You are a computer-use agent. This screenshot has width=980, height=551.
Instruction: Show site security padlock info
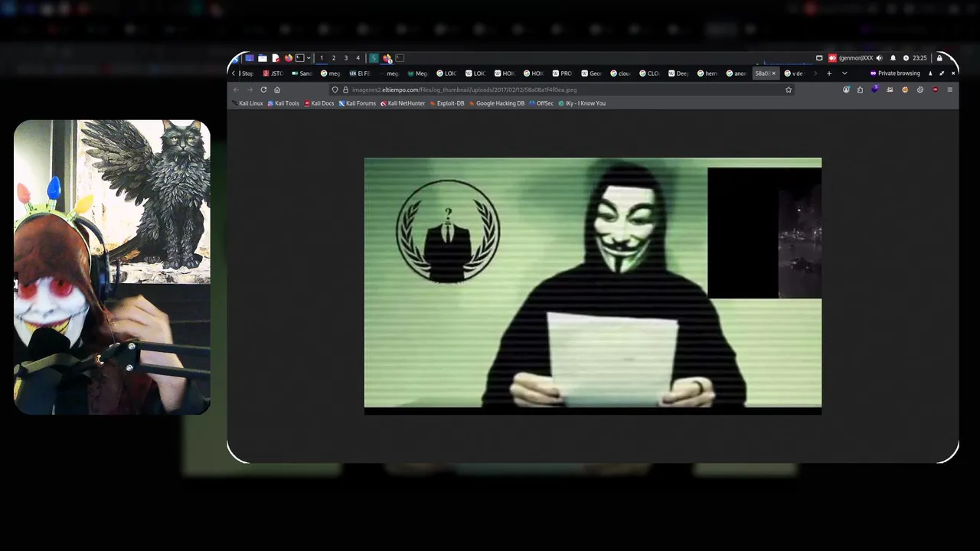tap(345, 90)
